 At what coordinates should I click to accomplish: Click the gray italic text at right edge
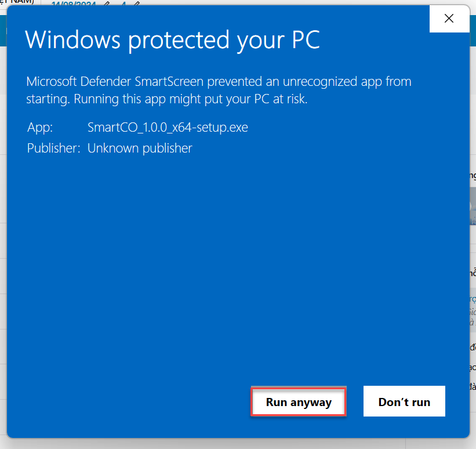pos(473,317)
